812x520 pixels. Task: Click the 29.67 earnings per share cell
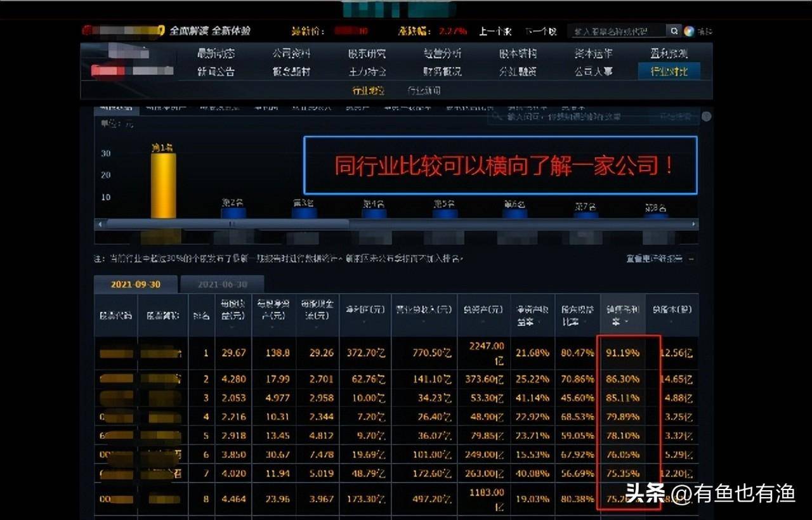(x=233, y=353)
